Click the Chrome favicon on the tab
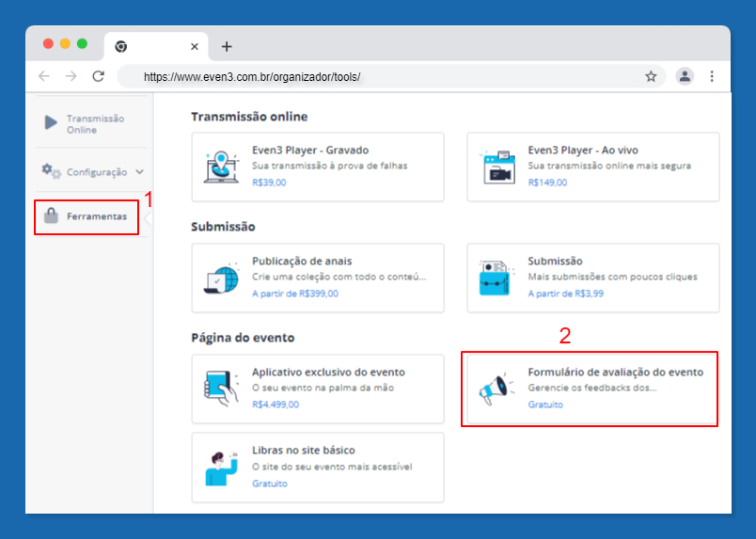This screenshot has height=539, width=756. coord(120,46)
